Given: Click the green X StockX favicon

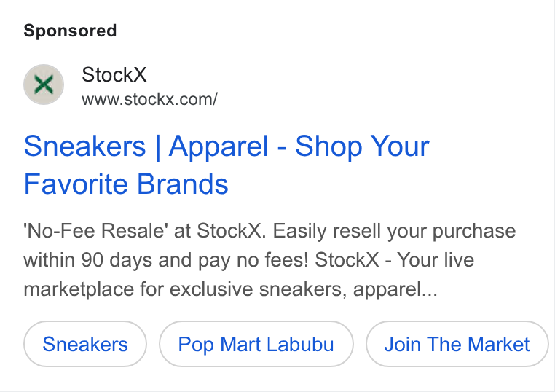Looking at the screenshot, I should (x=44, y=85).
